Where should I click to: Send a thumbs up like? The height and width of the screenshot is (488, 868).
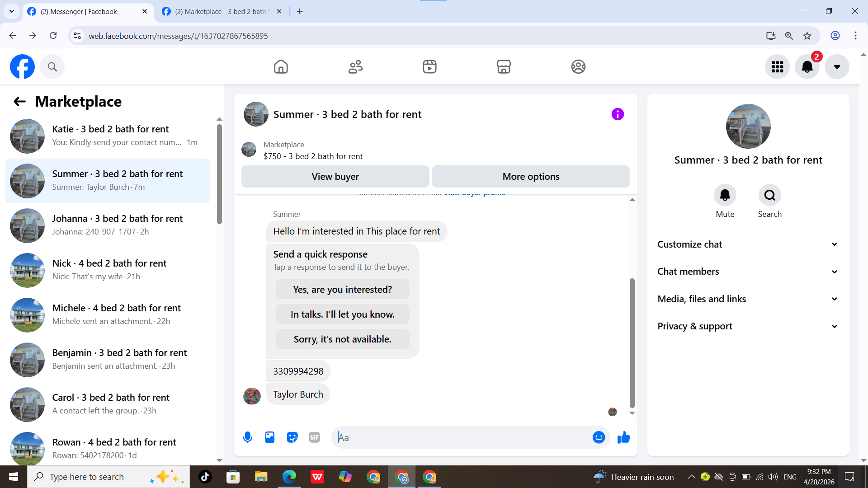pos(624,437)
